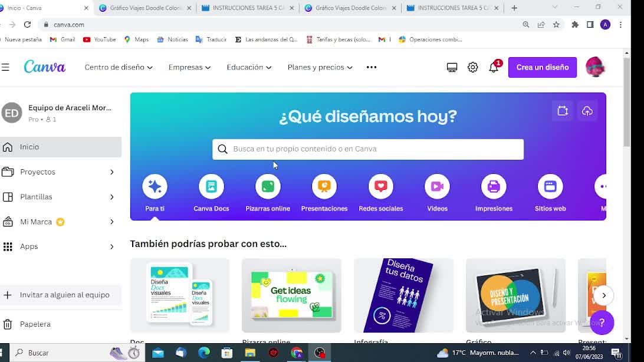Switch to the first INSTRUCCIONES TAREA 5 tab
Image resolution: width=644 pixels, height=362 pixels.
click(x=248, y=8)
